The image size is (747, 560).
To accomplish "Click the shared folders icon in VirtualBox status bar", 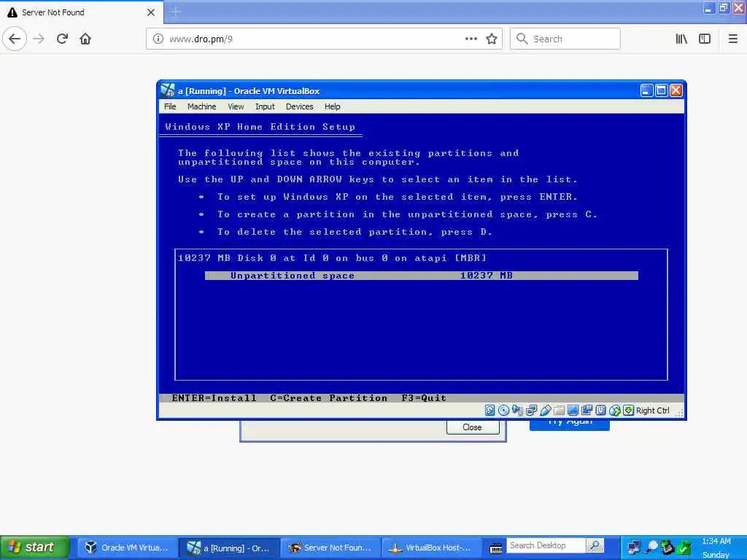I will 560,411.
